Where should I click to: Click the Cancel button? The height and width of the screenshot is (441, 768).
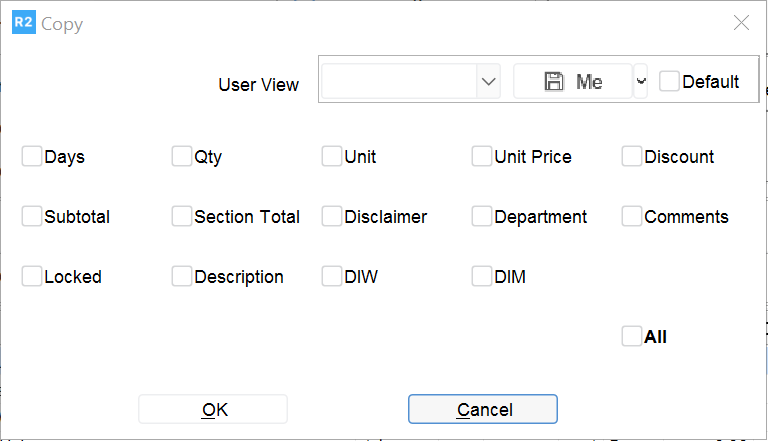[483, 409]
